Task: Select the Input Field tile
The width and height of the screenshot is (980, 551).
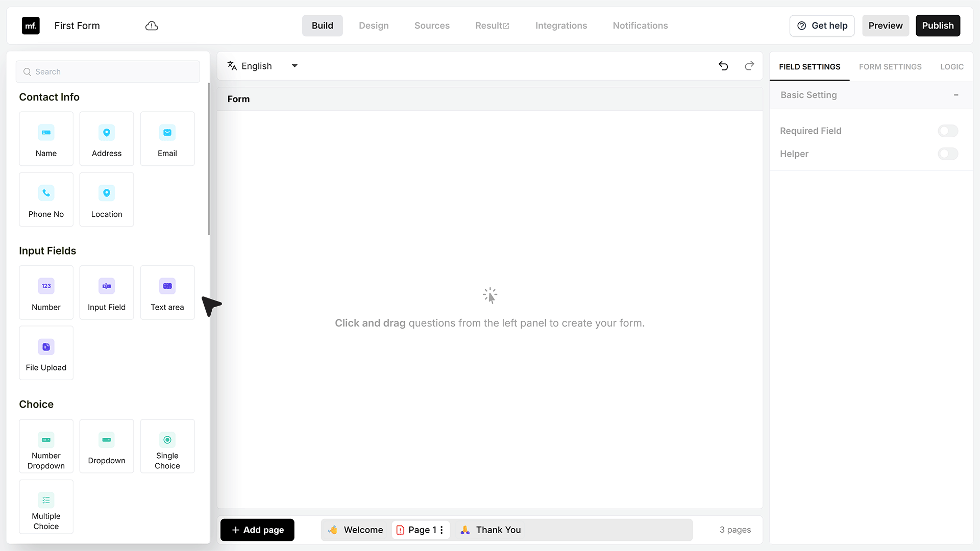Action: (x=107, y=292)
